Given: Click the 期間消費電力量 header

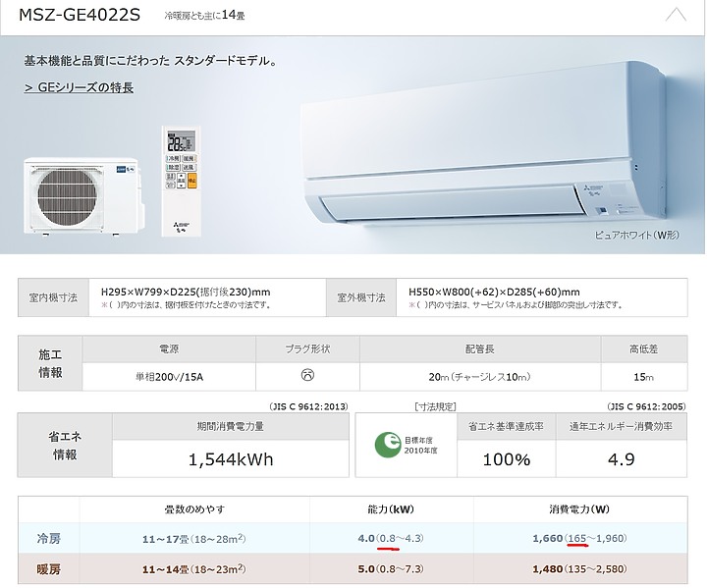Looking at the screenshot, I should [x=231, y=426].
